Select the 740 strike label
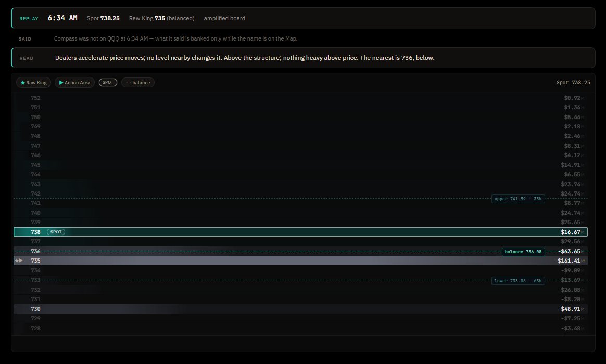Viewport: 606px width, 364px height. click(35, 213)
